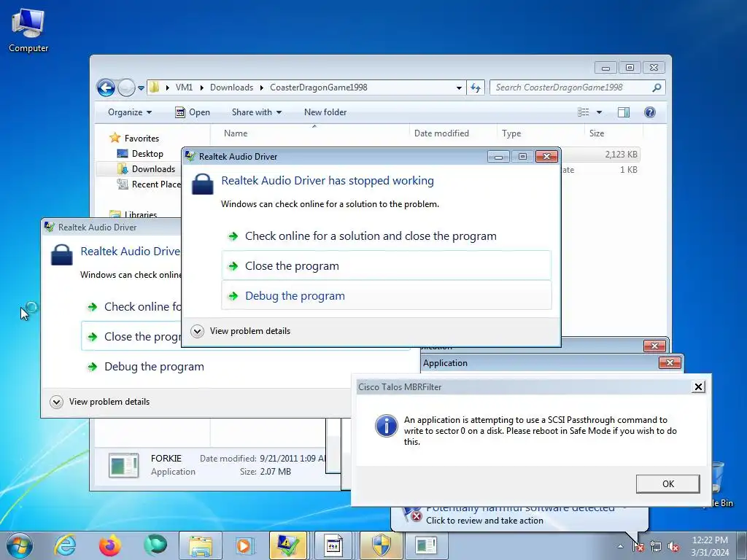Click the Explorer forward arrow button

126,87
